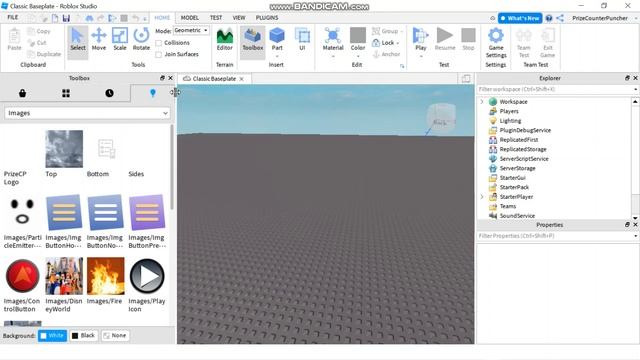Image resolution: width=640 pixels, height=360 pixels.
Task: Click the Stop test button
Action: [468, 40]
